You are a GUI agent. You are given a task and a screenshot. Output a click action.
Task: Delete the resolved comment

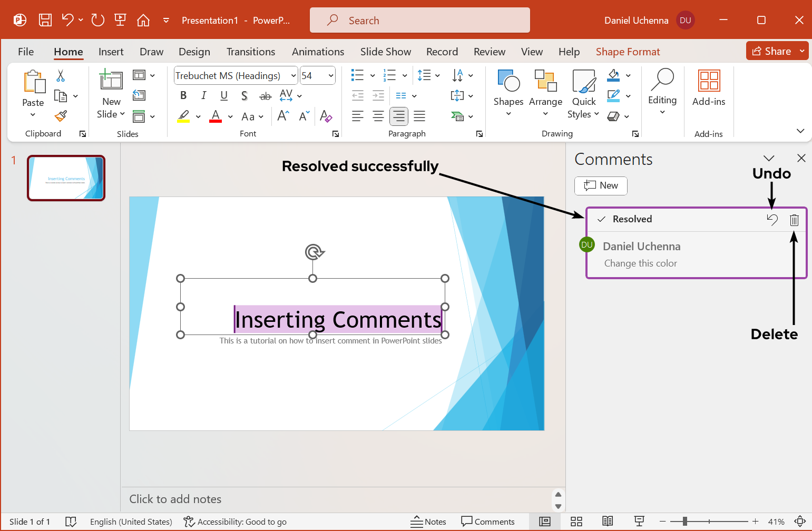794,220
